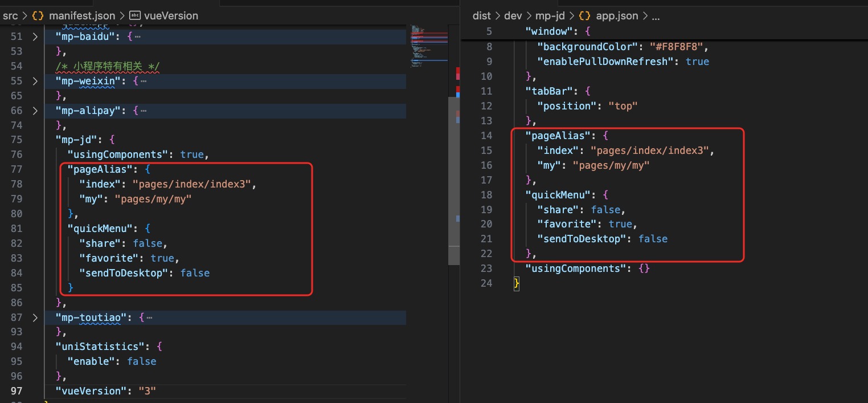
Task: Click the "enablePullDownRefresh" key
Action: tap(605, 61)
